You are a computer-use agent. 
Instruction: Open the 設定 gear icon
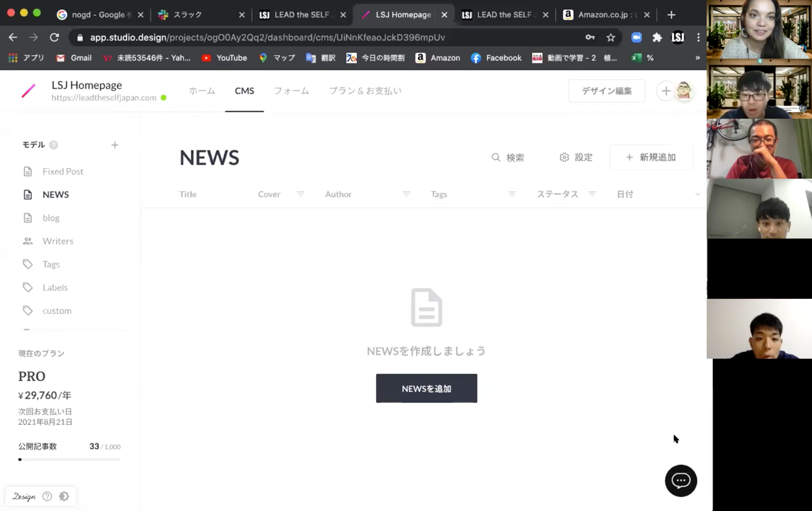pyautogui.click(x=564, y=157)
